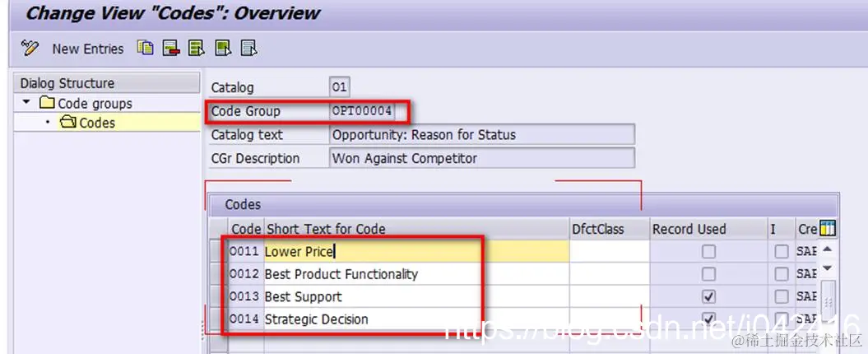Screen dimensions: 868x354
Task: Click the table scroll up arrow
Action: pyautogui.click(x=827, y=249)
